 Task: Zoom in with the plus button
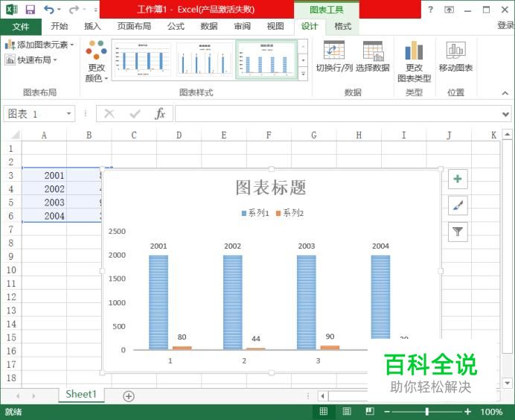467,412
